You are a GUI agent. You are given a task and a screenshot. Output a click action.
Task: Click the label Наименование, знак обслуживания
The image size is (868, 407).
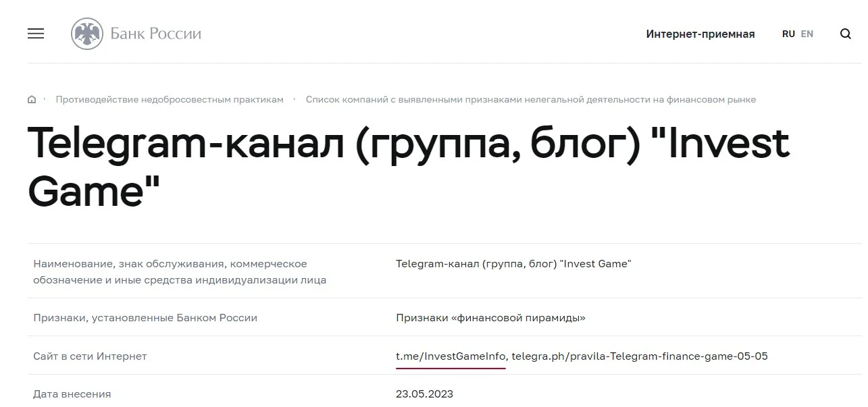[x=180, y=272]
